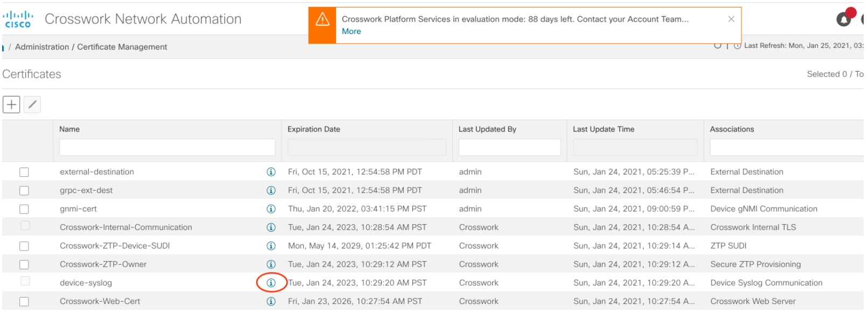Open info icon for Crosswork-ZTP-Device-SUDI
Image resolution: width=868 pixels, height=319 pixels.
[x=271, y=246]
